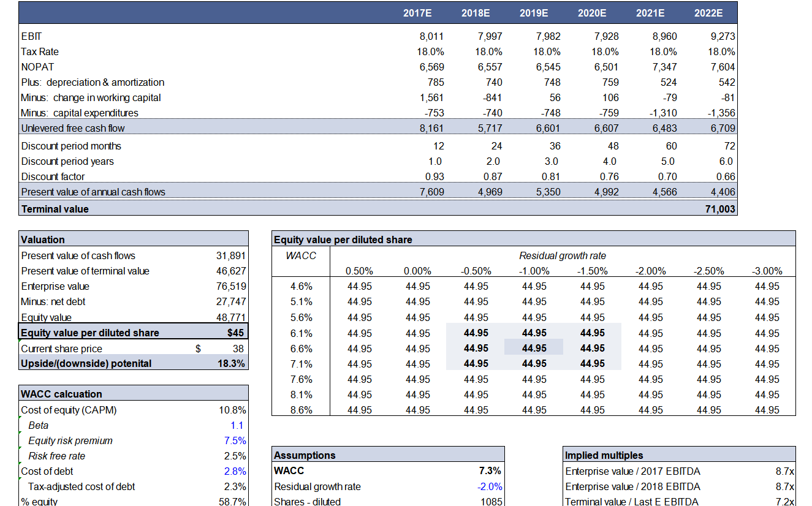Select the 2019E column header
The image size is (812, 506).
click(534, 13)
